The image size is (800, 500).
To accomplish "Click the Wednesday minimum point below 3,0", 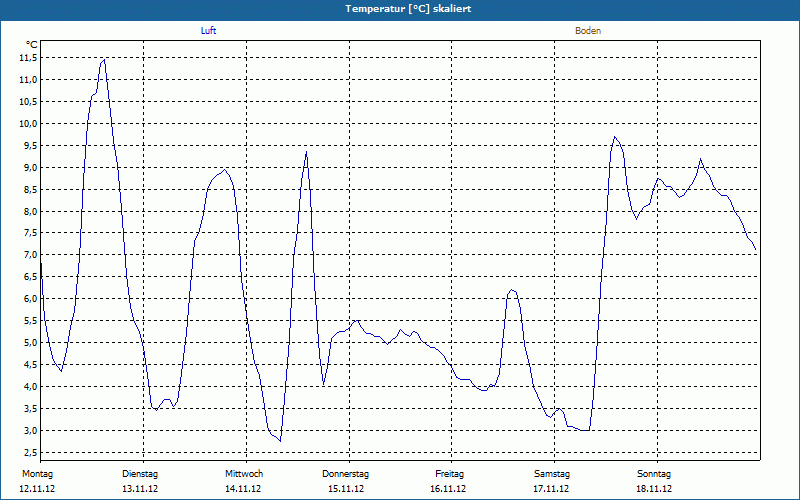I will 280,441.
